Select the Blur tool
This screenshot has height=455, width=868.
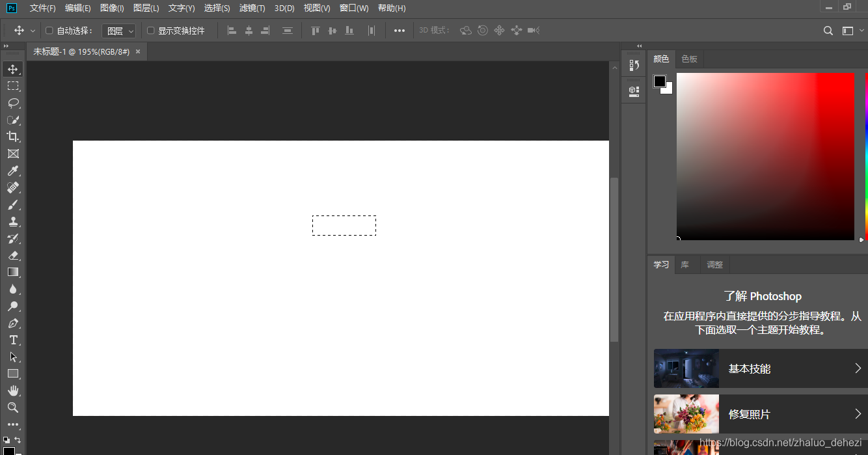click(13, 289)
